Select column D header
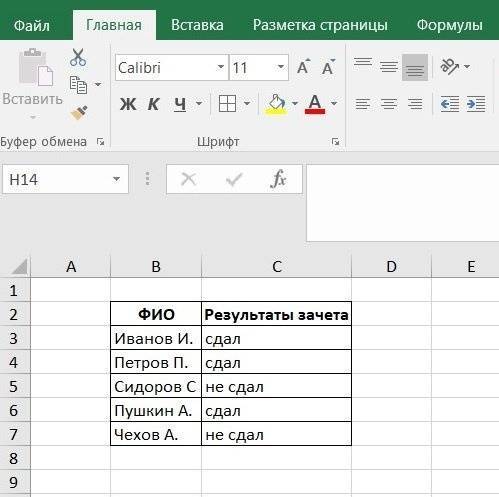 [x=391, y=267]
